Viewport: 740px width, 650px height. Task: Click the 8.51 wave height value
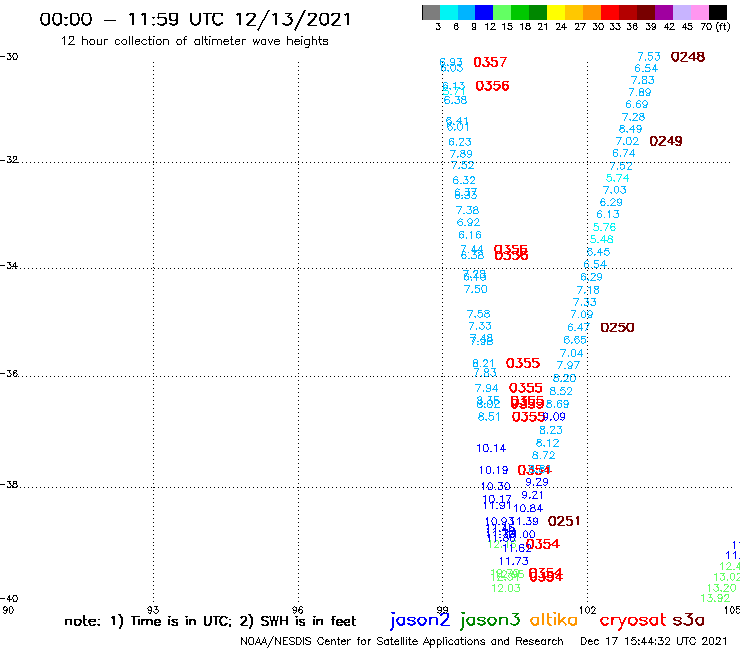489,416
